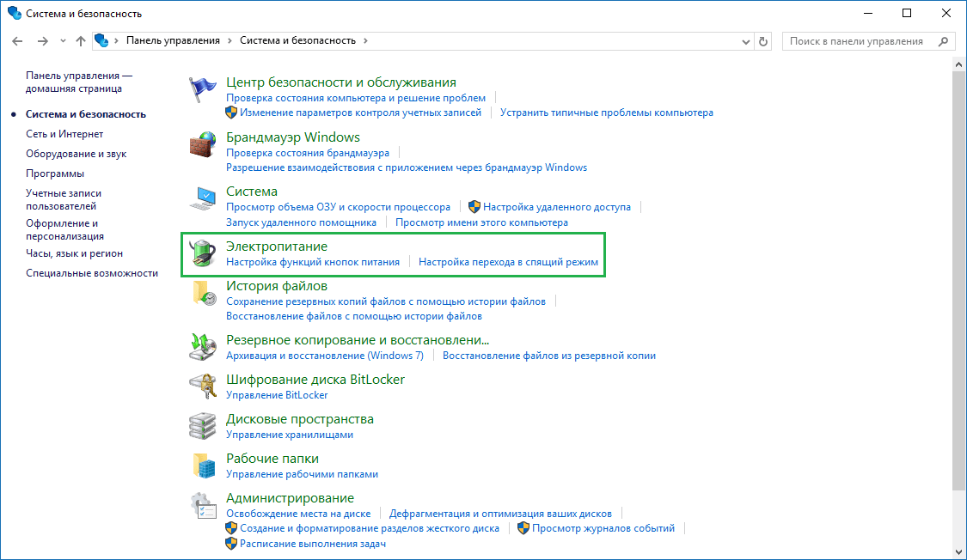Open Панель управления — домашняя страница

point(79,82)
